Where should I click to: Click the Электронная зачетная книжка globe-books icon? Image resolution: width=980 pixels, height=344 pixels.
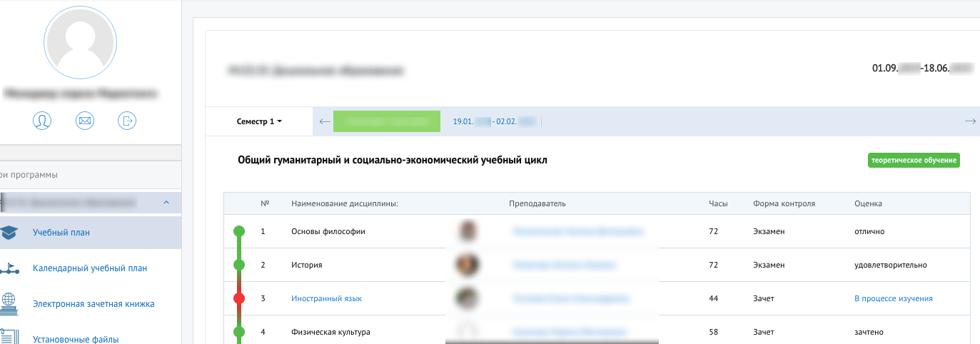coord(9,304)
